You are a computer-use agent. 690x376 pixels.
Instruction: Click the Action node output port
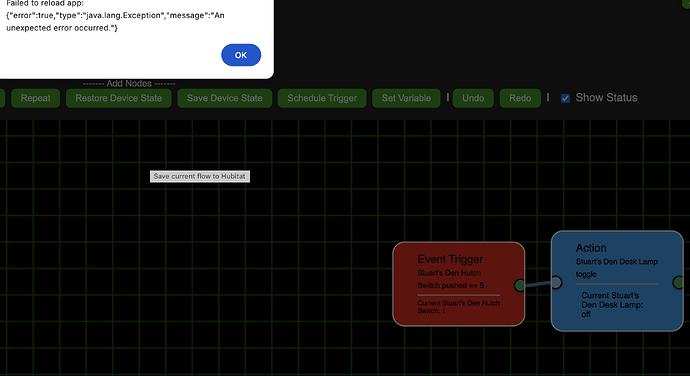(x=679, y=282)
